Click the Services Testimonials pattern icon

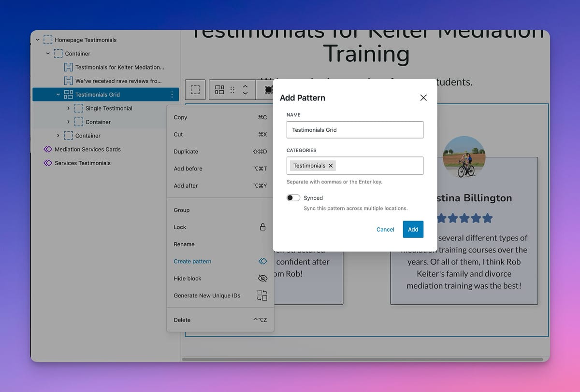click(47, 163)
